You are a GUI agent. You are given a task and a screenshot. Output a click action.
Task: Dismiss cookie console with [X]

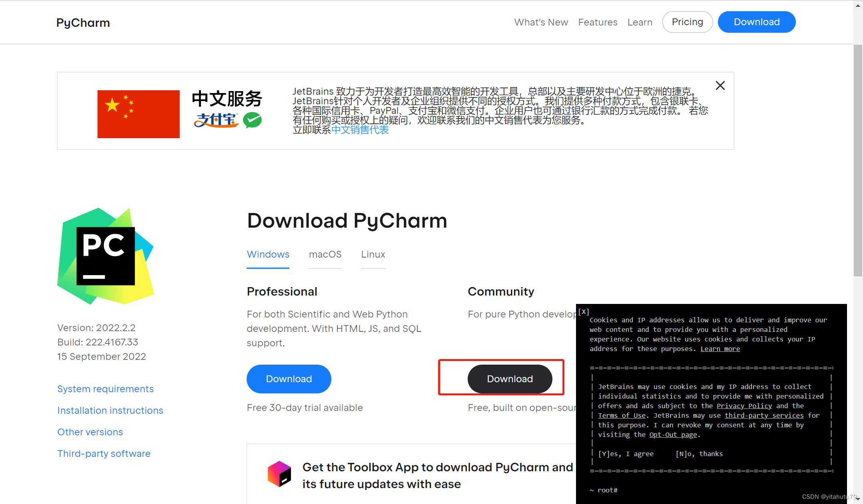pyautogui.click(x=584, y=312)
